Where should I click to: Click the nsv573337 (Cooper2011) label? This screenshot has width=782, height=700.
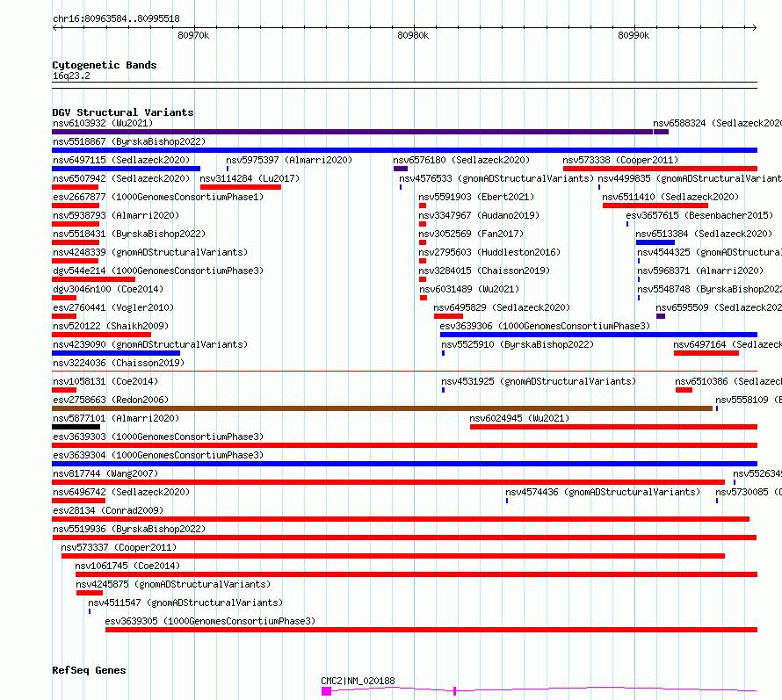tap(119, 547)
